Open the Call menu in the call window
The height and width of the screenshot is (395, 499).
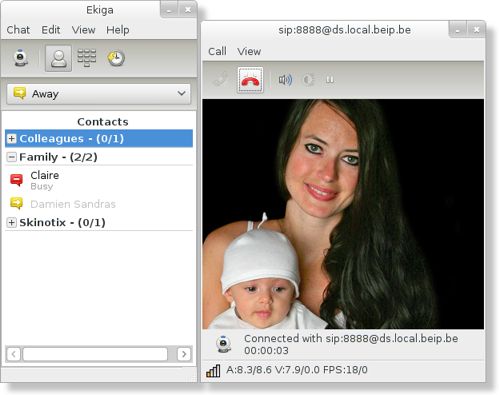[217, 51]
